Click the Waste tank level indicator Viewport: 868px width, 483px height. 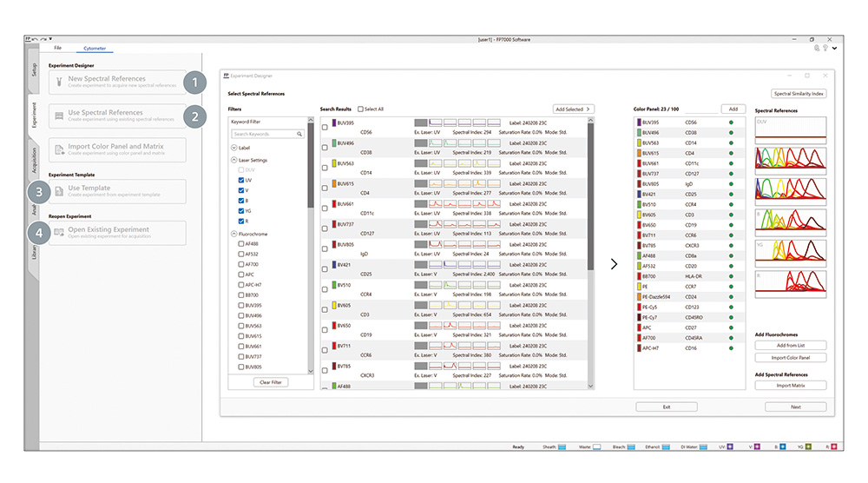tap(597, 447)
